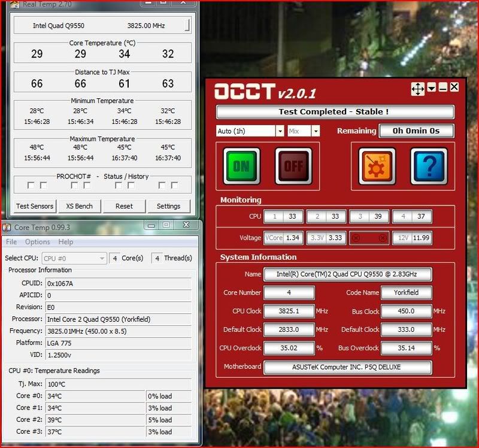Maximize the Core Temp window
Screen dimensions: 479x448
click(166, 225)
